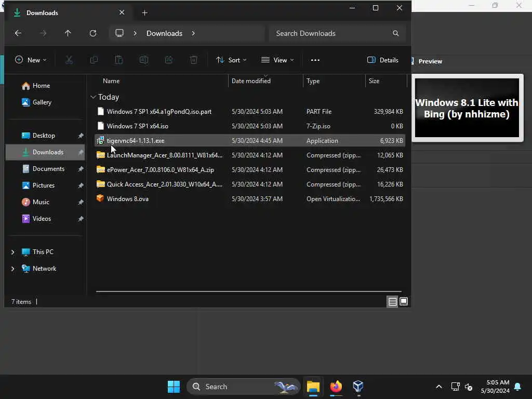Sort by the Name column header
532x399 pixels.
[161, 81]
